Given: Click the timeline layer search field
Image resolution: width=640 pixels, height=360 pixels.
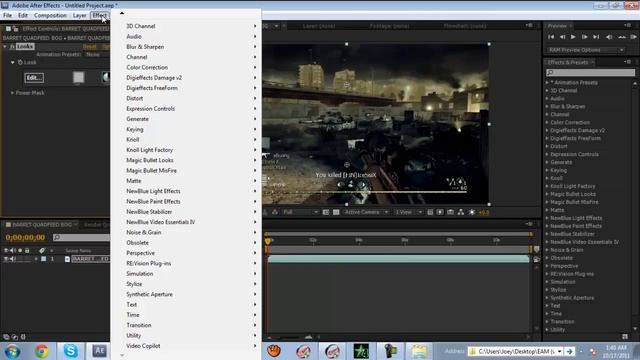Looking at the screenshot, I should (x=81, y=238).
